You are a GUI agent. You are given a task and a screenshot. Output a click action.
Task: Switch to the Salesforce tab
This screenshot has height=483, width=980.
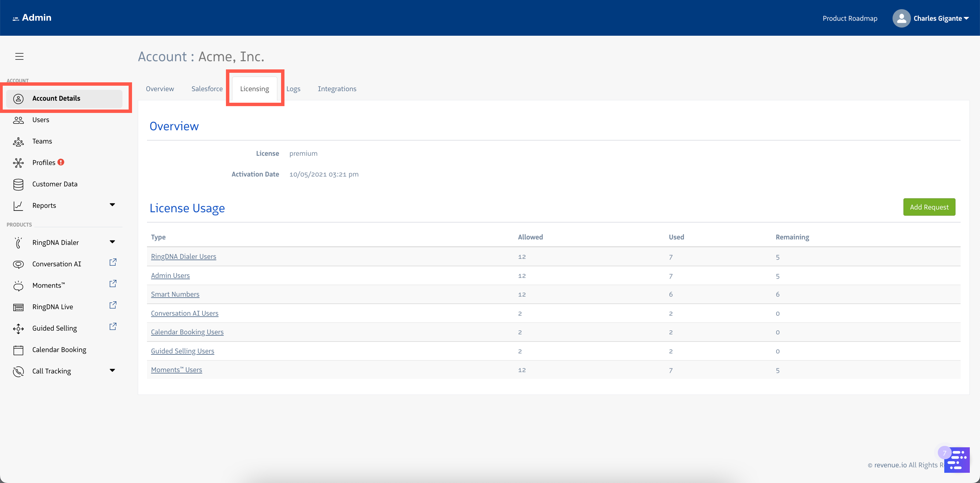207,89
